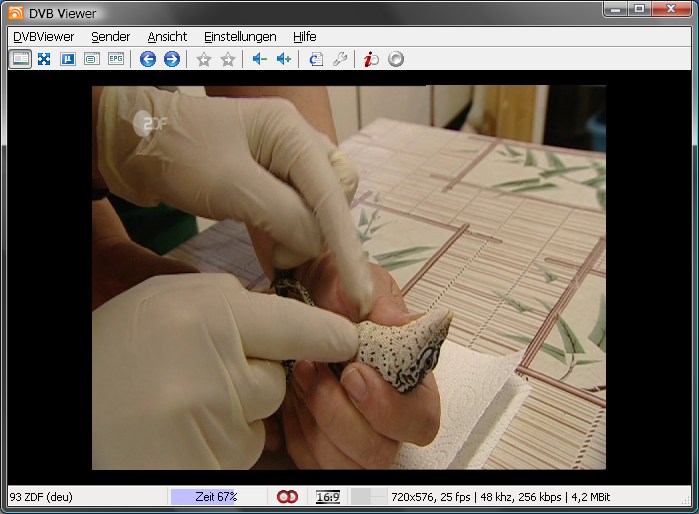Click the red info icon
The height and width of the screenshot is (514, 699).
(371, 59)
